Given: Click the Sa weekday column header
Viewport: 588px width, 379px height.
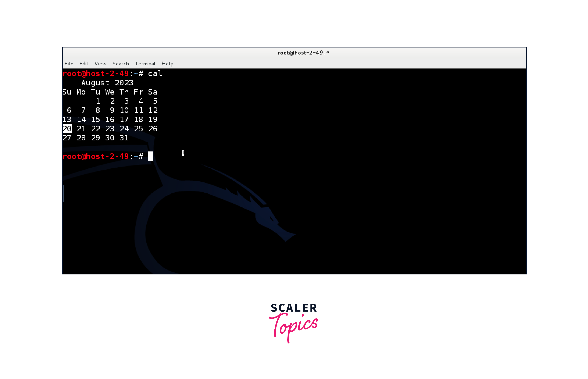Looking at the screenshot, I should coord(152,92).
